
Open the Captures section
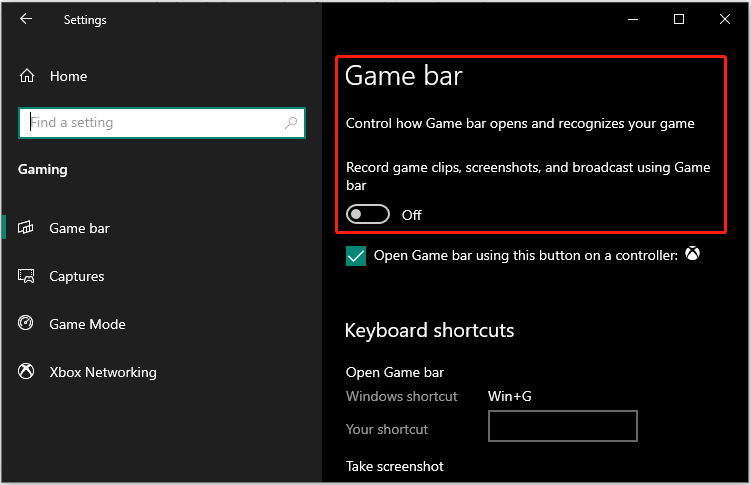(x=77, y=277)
